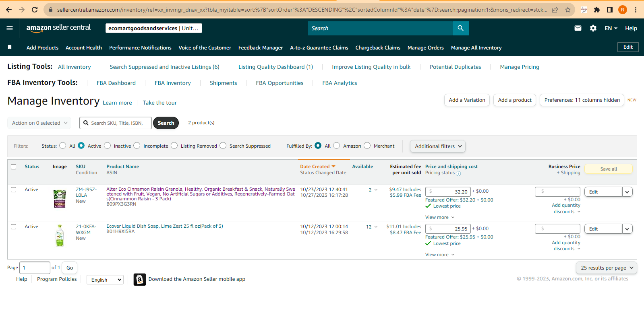Click the share page icon in address bar
The image size is (644, 311).
click(555, 10)
